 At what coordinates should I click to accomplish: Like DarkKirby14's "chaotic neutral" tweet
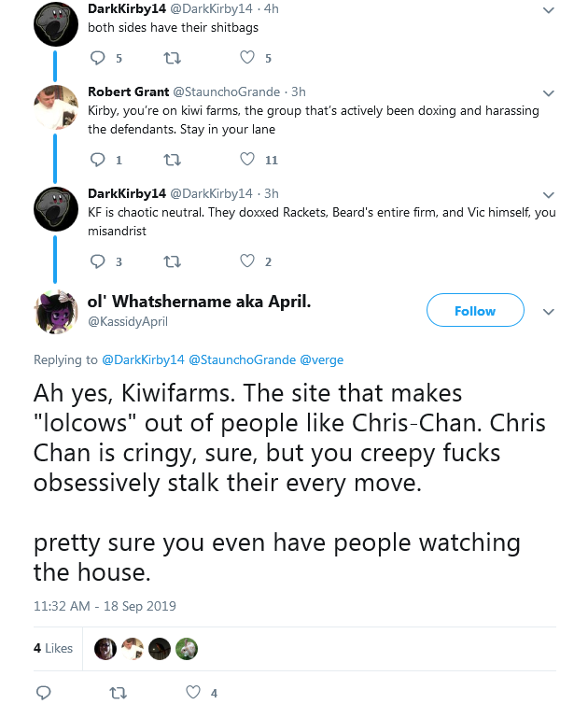pos(247,260)
